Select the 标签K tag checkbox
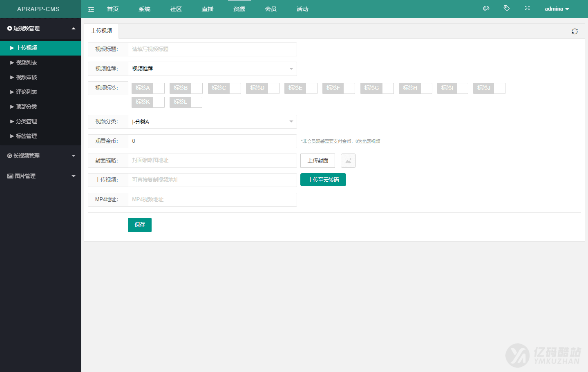Image resolution: width=588 pixels, height=372 pixels. pyautogui.click(x=148, y=102)
